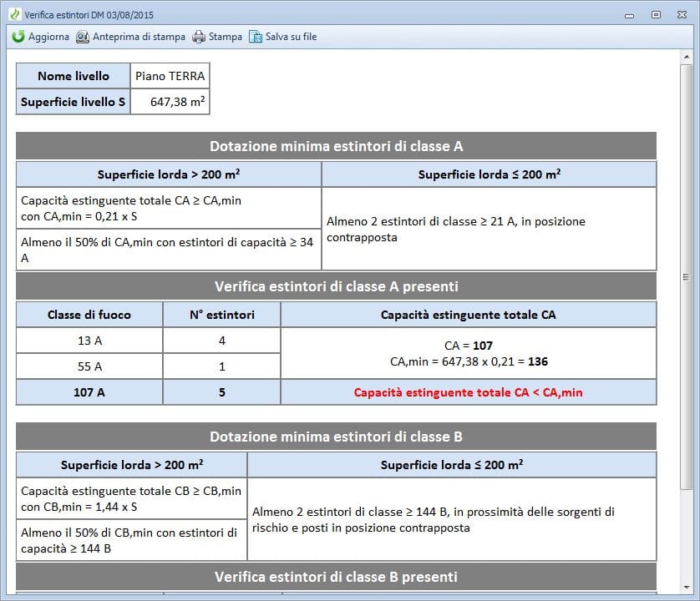Click the Dotazione minima estintori classe B header

coord(336,437)
